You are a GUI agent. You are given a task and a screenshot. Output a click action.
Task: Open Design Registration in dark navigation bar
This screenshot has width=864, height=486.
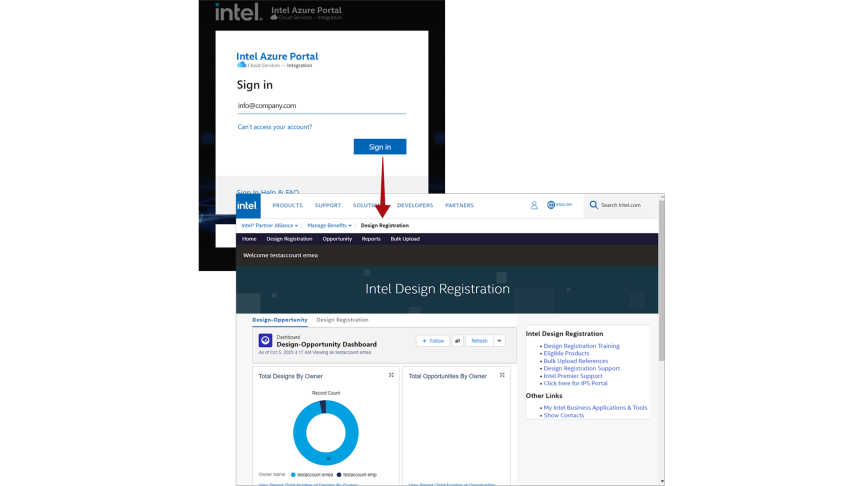point(289,239)
